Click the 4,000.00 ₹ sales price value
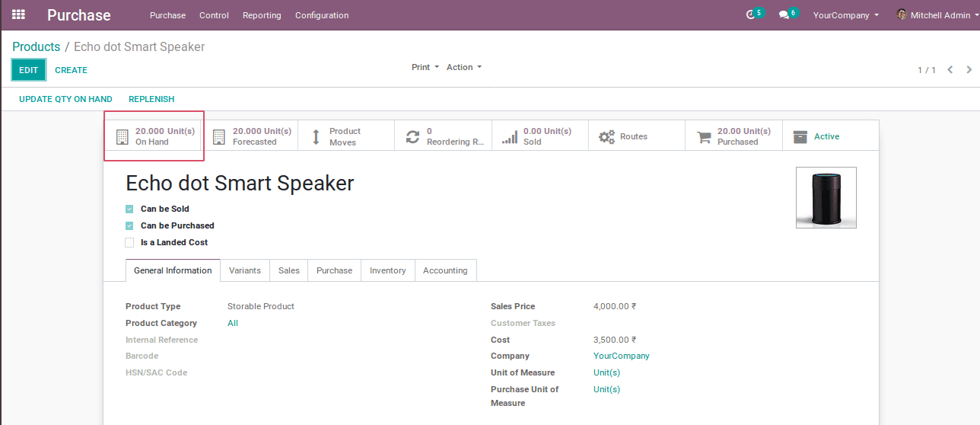The image size is (980, 425). tap(615, 306)
